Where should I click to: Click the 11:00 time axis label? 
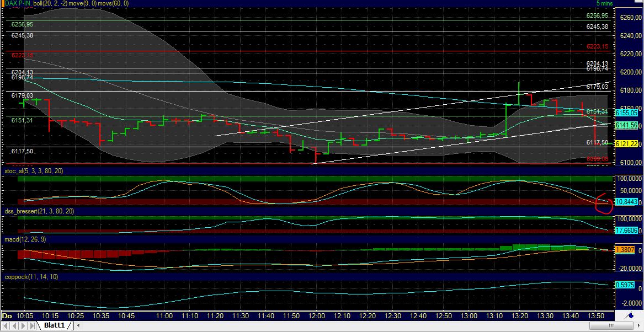pos(164,316)
